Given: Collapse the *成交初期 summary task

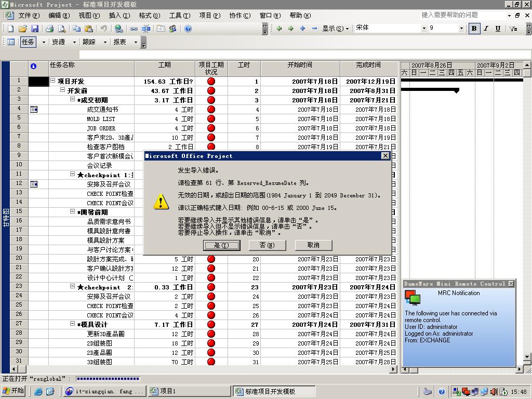Looking at the screenshot, I should point(72,99).
